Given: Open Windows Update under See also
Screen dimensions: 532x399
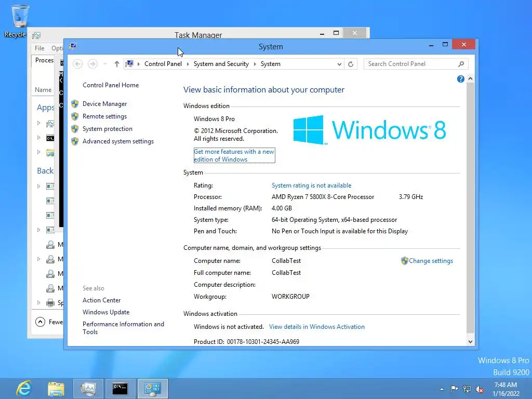Looking at the screenshot, I should [106, 312].
